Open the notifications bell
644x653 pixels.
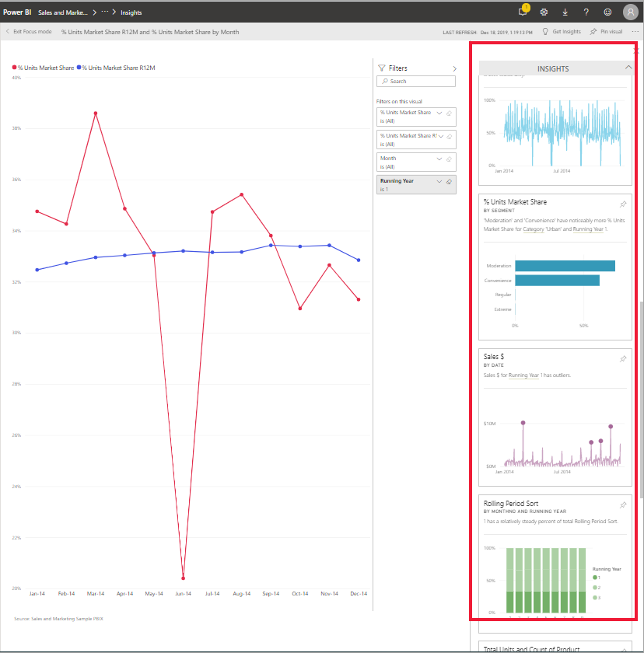523,12
